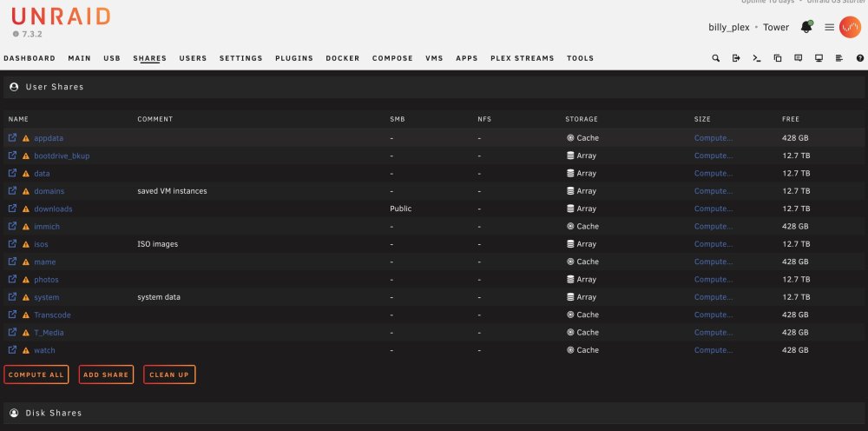The height and width of the screenshot is (431, 868).
Task: Compute size for the photos share
Action: pos(713,280)
